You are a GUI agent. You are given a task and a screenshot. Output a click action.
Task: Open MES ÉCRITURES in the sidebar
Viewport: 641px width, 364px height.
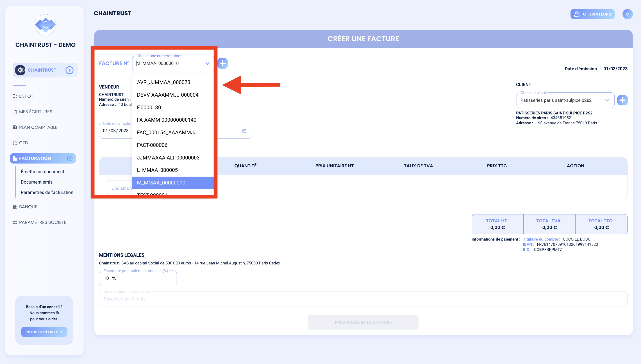pos(32,112)
